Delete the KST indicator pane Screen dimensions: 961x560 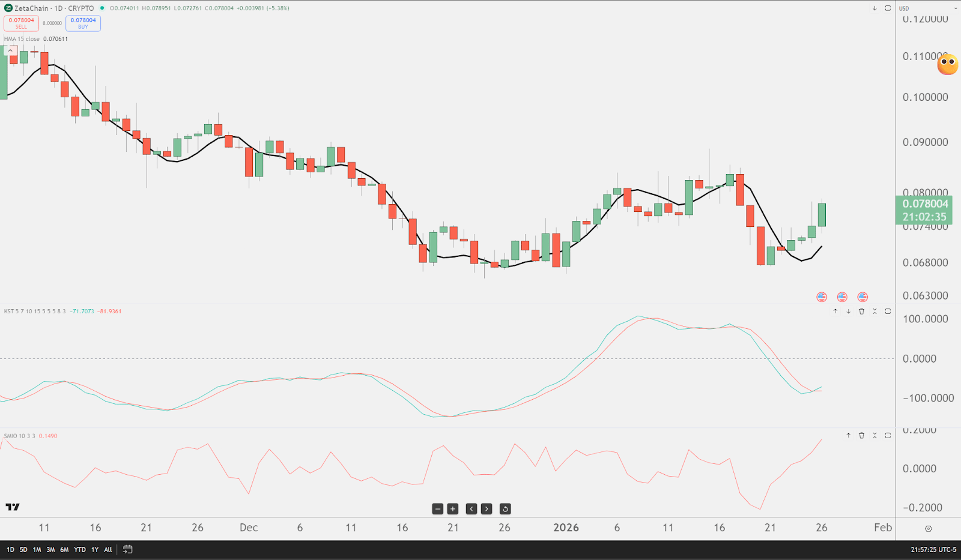[x=861, y=312]
